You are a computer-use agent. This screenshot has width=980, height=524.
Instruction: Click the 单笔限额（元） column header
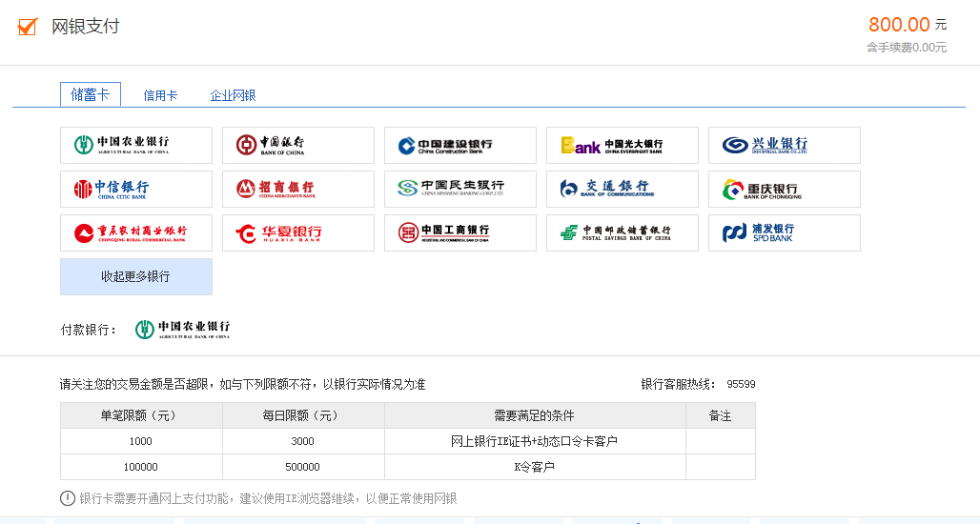coord(141,415)
